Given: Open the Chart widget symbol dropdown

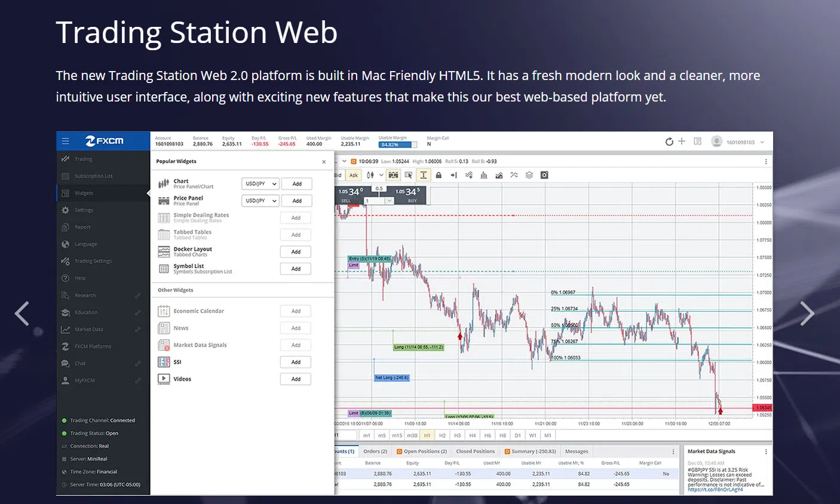Looking at the screenshot, I should point(260,184).
